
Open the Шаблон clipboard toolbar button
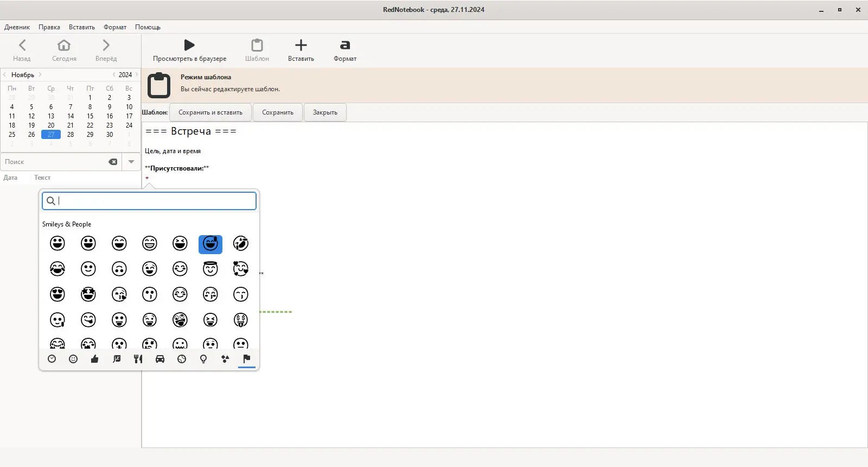[257, 51]
